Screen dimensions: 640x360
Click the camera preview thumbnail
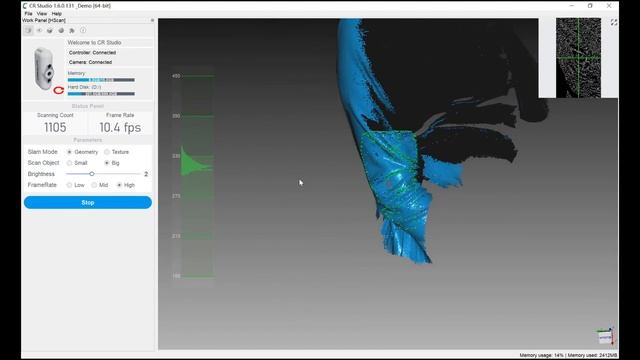pos(578,58)
